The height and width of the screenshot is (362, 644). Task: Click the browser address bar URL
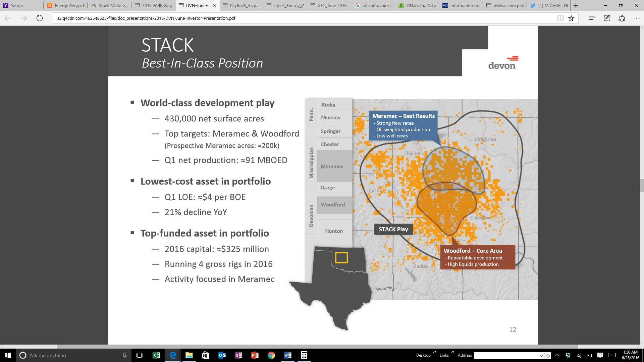146,18
